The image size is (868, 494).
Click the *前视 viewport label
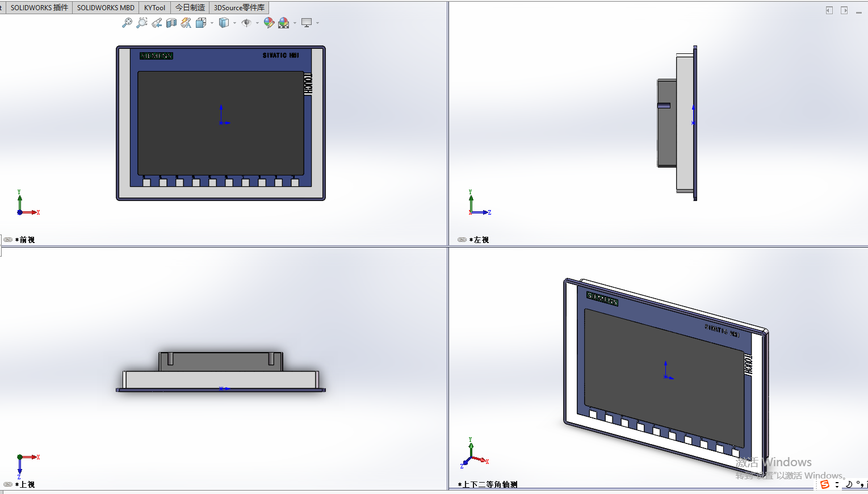pyautogui.click(x=25, y=240)
